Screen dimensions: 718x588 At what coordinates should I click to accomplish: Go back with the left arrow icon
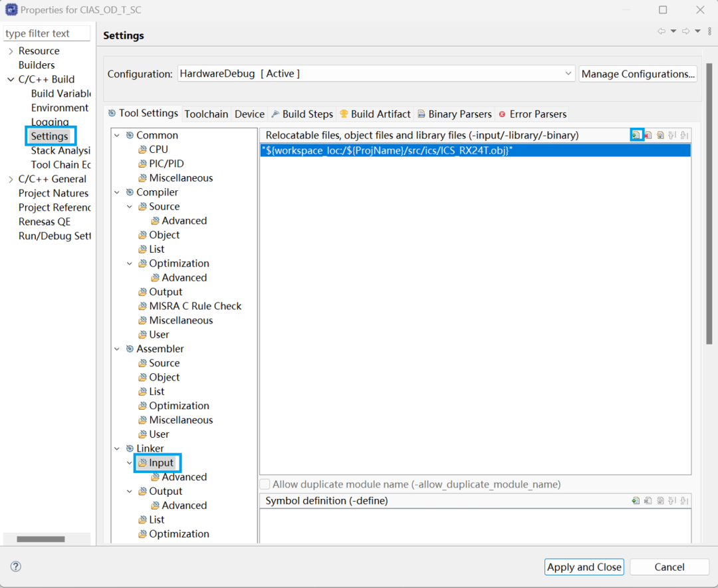[x=661, y=31]
